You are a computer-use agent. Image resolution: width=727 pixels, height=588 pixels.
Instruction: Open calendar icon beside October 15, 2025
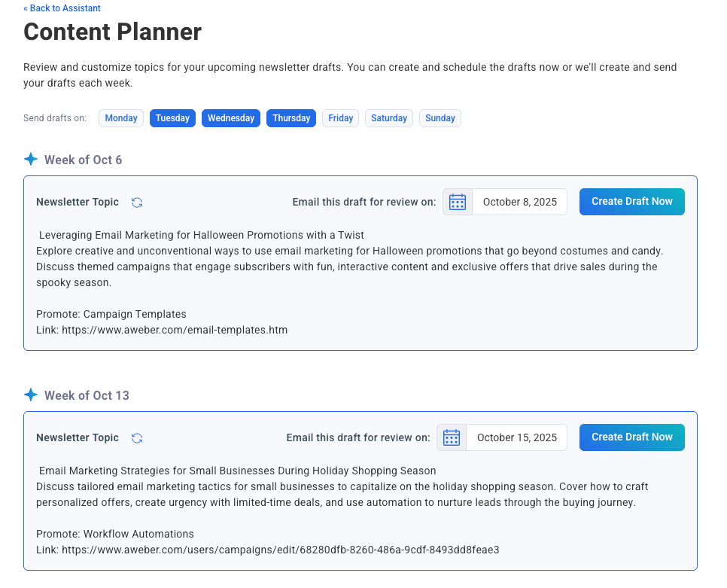(x=452, y=437)
